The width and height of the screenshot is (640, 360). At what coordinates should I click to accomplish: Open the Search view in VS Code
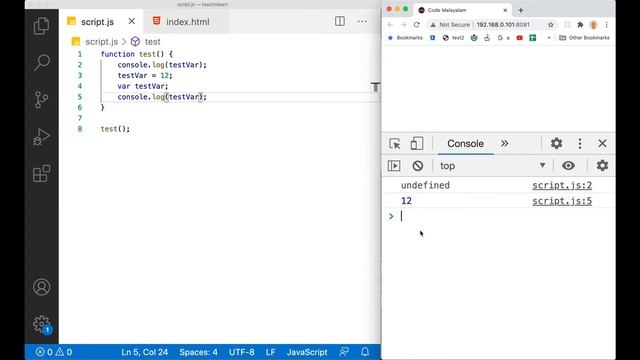[x=41, y=63]
